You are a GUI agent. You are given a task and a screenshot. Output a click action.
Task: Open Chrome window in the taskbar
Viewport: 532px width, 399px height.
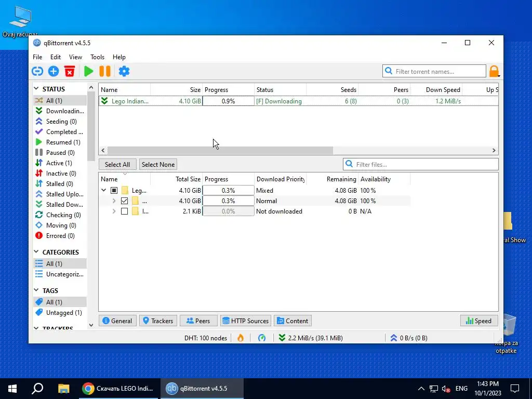pyautogui.click(x=118, y=389)
